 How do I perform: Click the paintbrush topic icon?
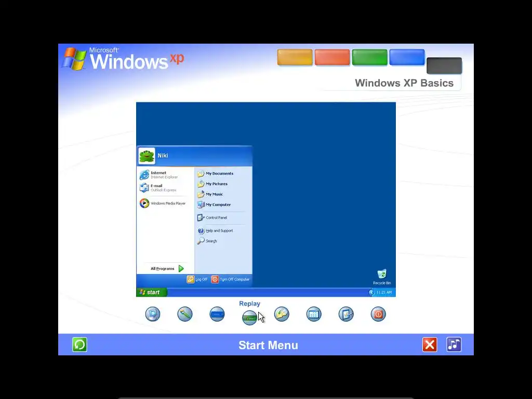coord(185,314)
